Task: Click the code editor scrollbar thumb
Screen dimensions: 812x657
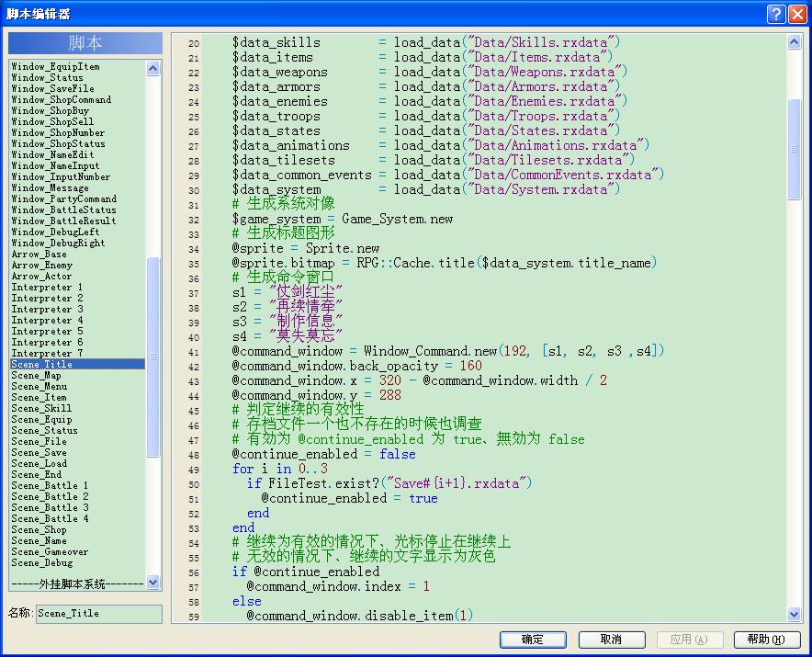Action: (x=794, y=149)
